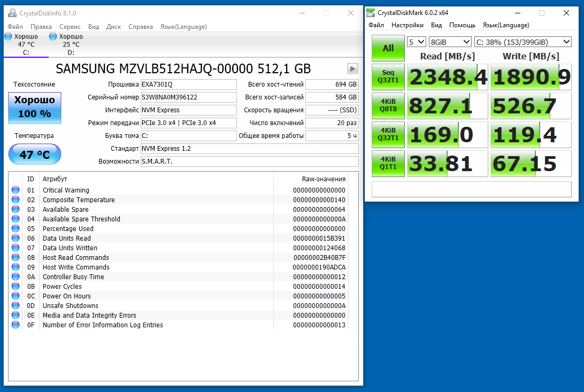
Task: Open Язык(Language) menu in CrystalDiskMark
Action: 506,25
